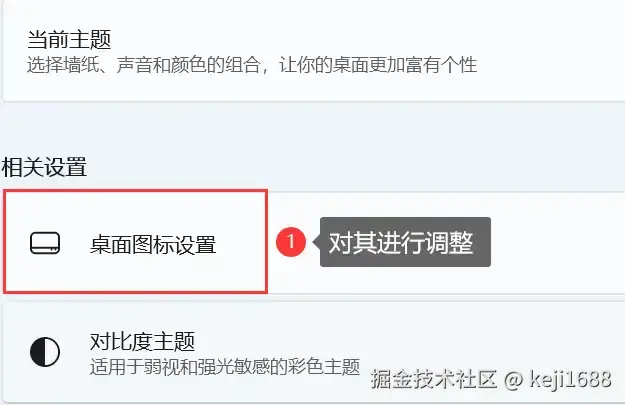
Task: Click the dark tooltip reading 对其进行调整
Action: 405,242
